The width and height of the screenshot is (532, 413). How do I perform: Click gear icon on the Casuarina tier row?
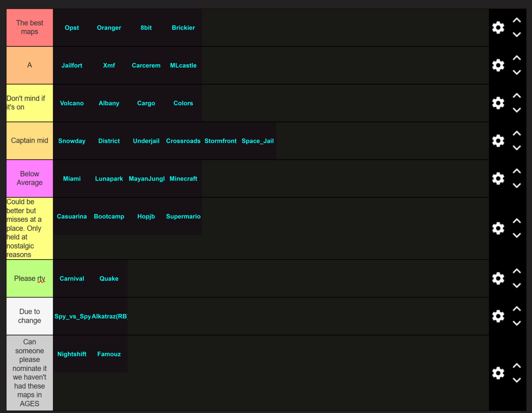(498, 228)
